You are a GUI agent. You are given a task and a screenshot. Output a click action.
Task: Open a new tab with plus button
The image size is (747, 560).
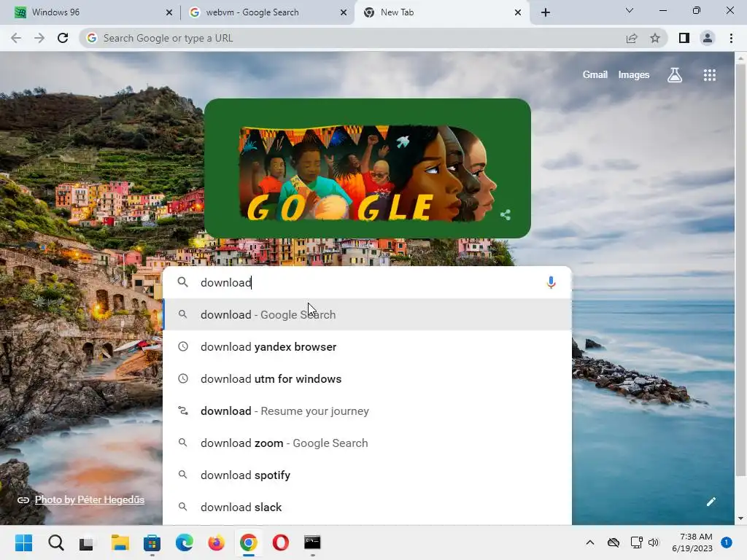click(546, 12)
